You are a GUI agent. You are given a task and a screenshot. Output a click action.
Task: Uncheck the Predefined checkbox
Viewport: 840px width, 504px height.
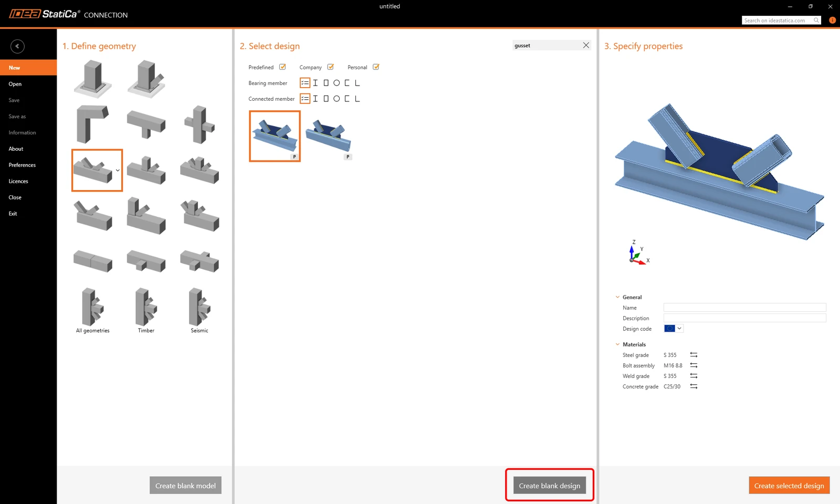[282, 67]
